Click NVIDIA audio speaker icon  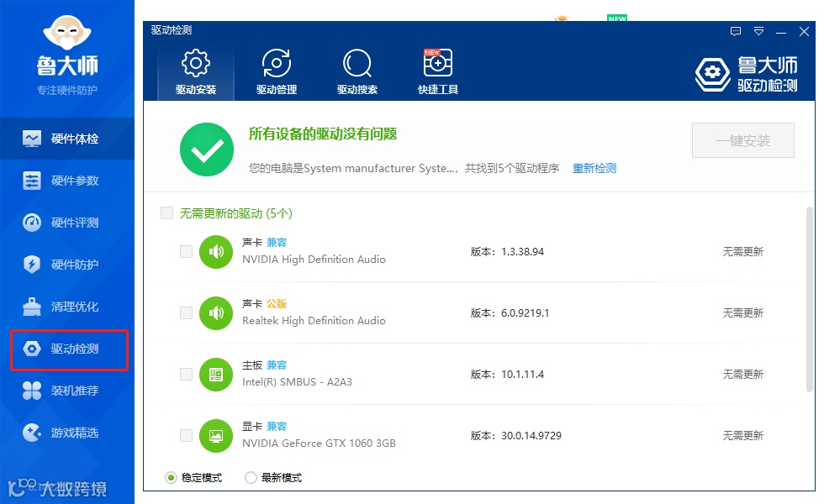[x=216, y=252]
